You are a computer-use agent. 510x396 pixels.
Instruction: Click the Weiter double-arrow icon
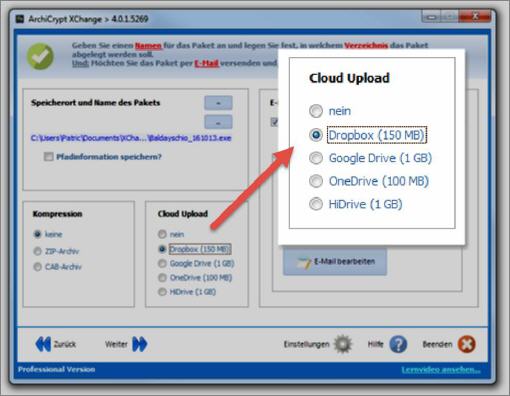tap(139, 344)
